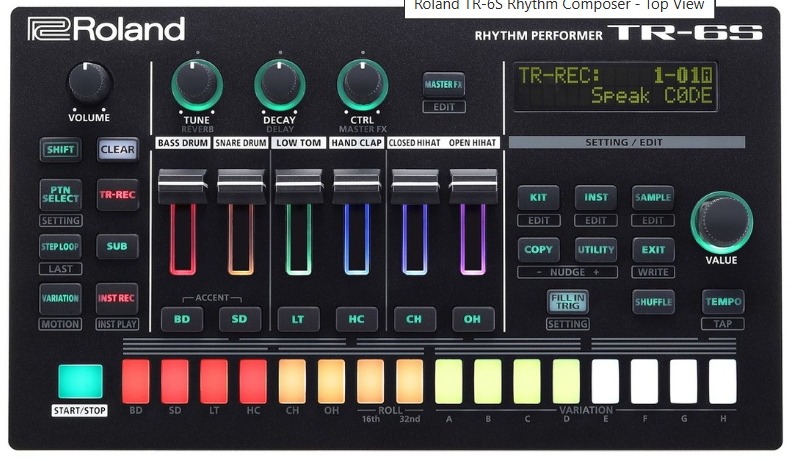Click the Closed Hihat level fader

(415, 186)
